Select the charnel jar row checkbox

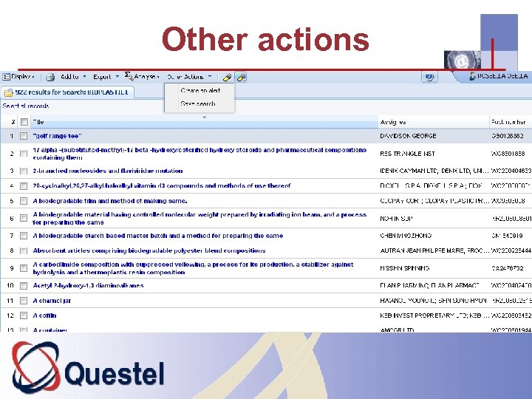pos(24,301)
